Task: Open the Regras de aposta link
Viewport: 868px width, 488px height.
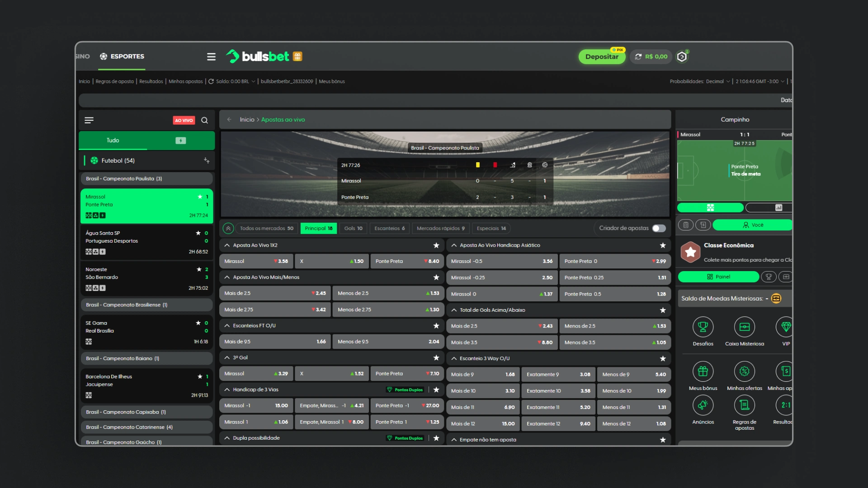Action: click(114, 81)
